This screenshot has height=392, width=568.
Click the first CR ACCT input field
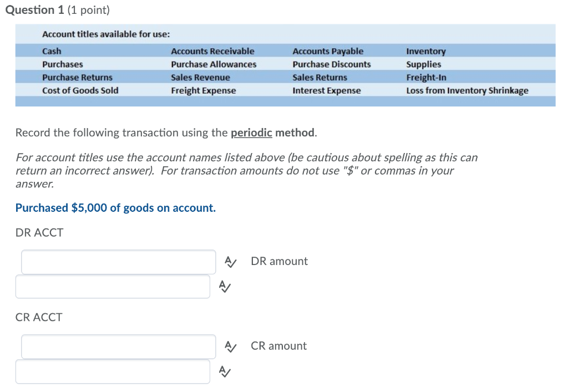click(x=118, y=346)
